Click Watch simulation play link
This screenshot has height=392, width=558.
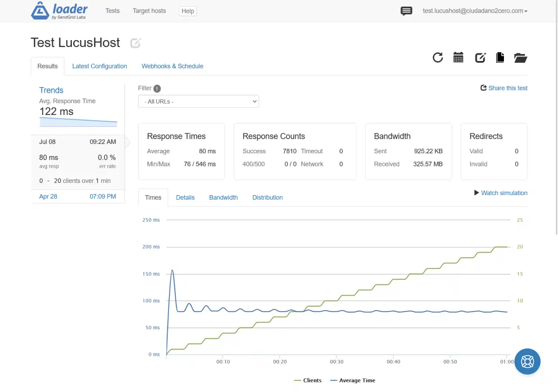click(x=501, y=193)
